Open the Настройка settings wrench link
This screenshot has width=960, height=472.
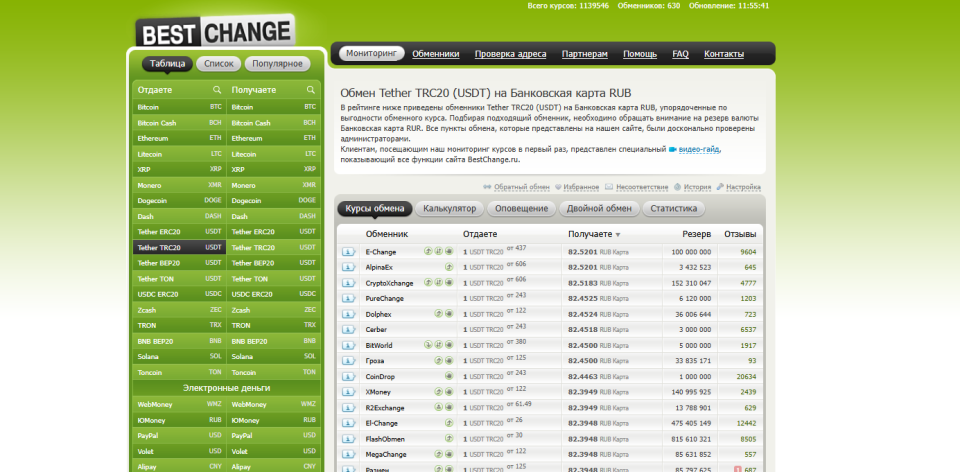[739, 187]
